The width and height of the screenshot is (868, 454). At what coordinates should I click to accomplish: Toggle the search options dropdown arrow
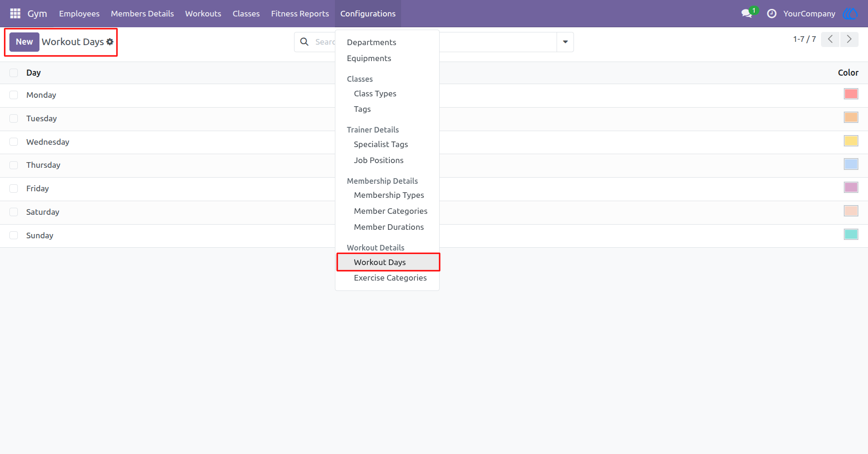coord(565,42)
